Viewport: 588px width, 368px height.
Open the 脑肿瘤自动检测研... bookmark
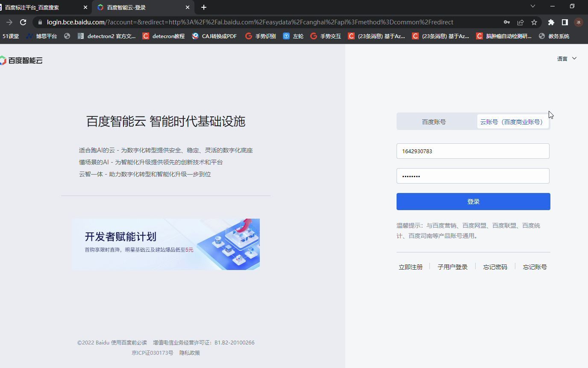[x=504, y=36]
